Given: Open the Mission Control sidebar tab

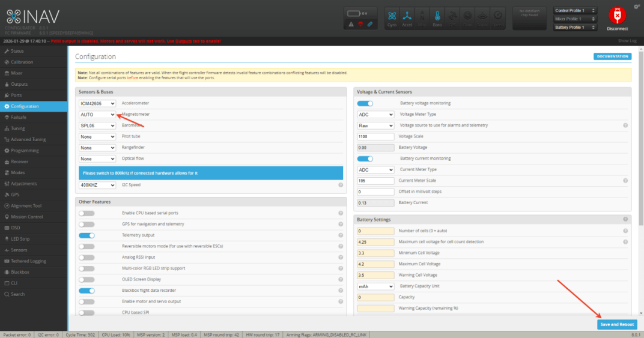Looking at the screenshot, I should (x=26, y=217).
